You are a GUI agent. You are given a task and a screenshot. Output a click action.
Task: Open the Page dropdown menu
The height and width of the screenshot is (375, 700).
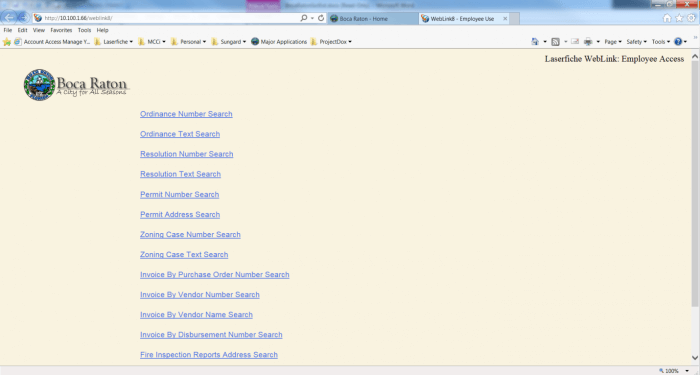coord(612,42)
